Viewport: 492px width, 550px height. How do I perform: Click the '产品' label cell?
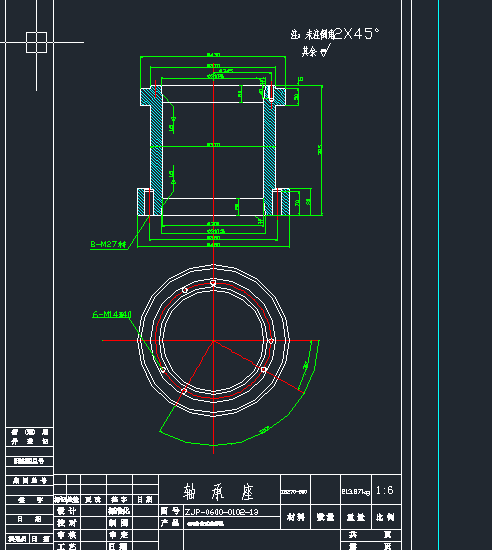click(171, 523)
